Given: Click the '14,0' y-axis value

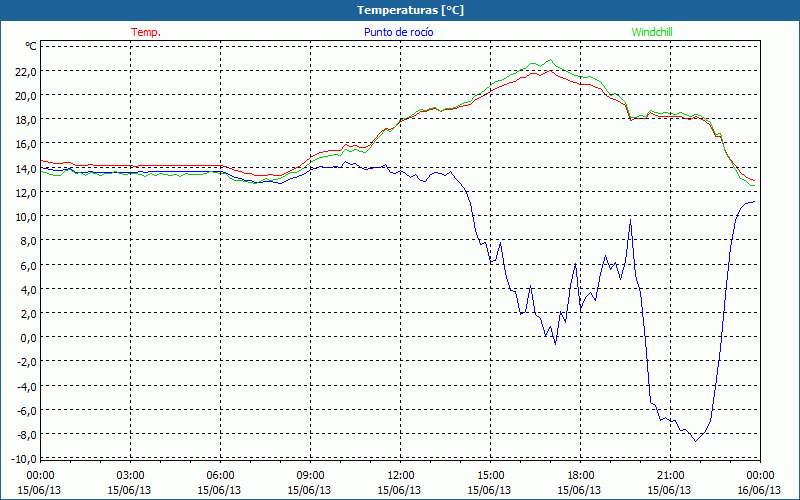Looking at the screenshot, I should pos(26,168).
